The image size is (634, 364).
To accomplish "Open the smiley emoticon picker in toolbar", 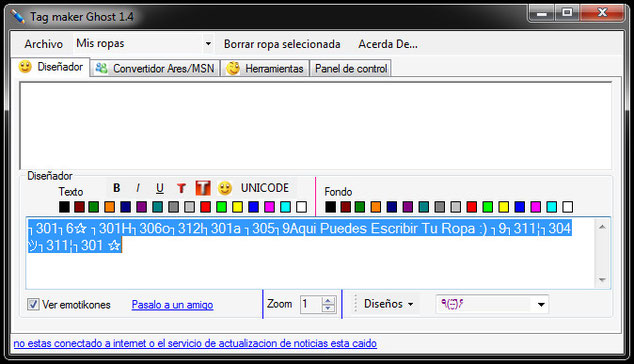I will coord(225,188).
